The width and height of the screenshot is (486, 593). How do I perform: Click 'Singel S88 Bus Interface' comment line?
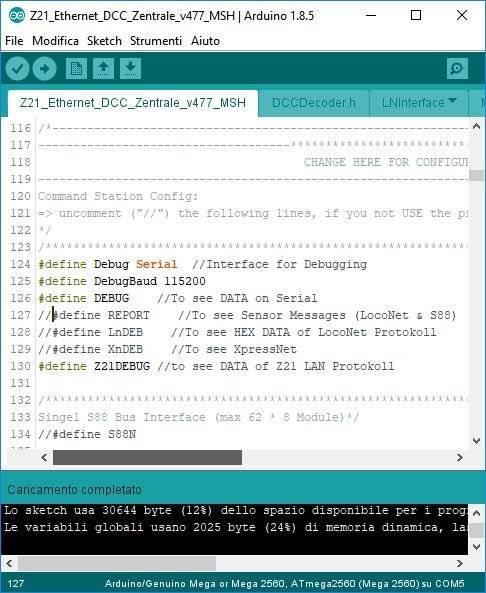[x=199, y=417]
